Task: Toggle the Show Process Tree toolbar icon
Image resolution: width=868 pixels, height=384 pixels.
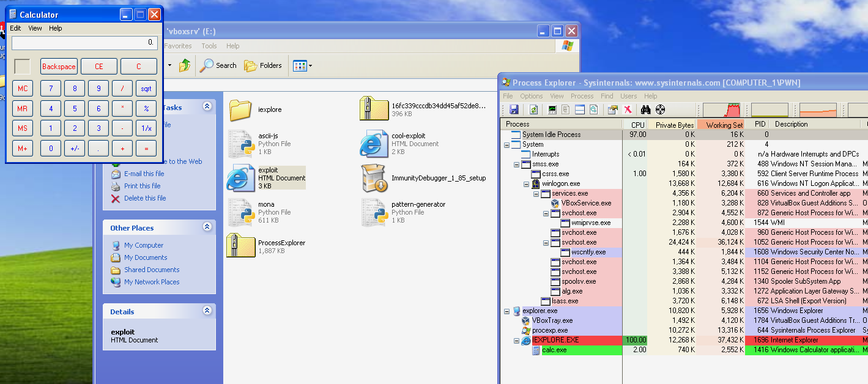Action: point(566,109)
